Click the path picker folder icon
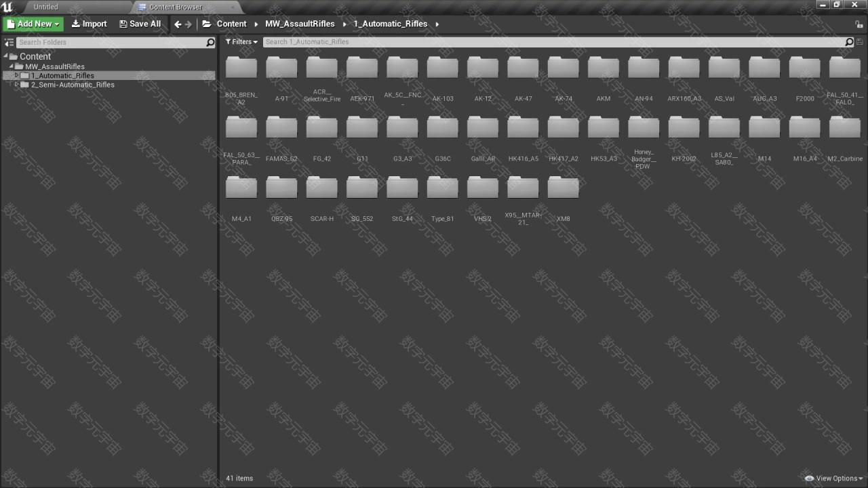Screen dimensions: 868x488 pyautogui.click(x=207, y=24)
